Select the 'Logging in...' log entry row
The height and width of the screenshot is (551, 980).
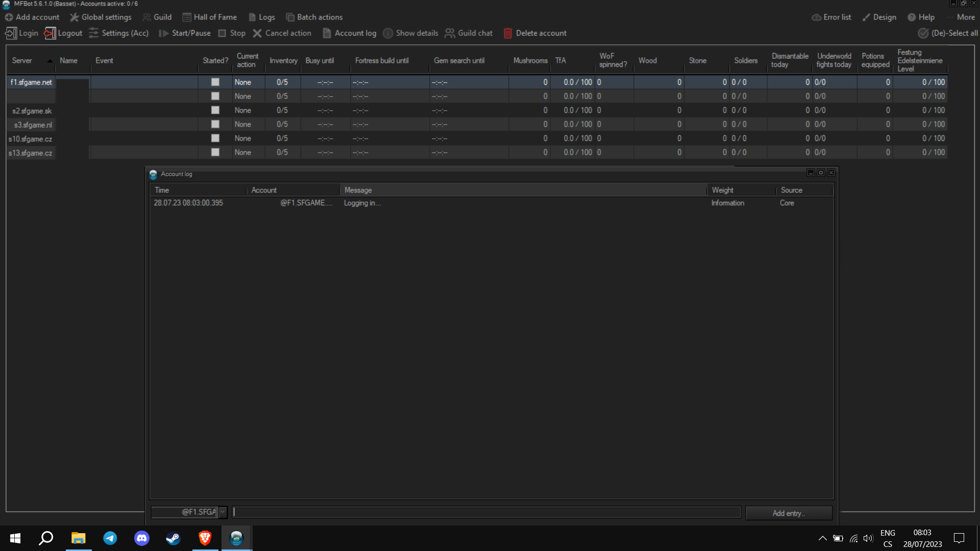click(492, 203)
